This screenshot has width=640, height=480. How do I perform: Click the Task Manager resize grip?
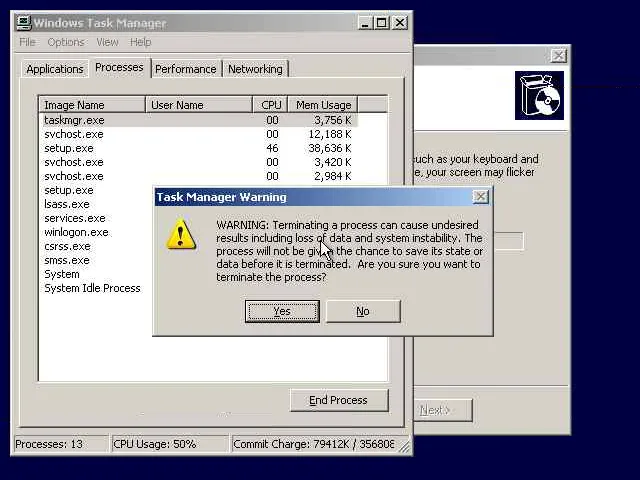pos(404,447)
